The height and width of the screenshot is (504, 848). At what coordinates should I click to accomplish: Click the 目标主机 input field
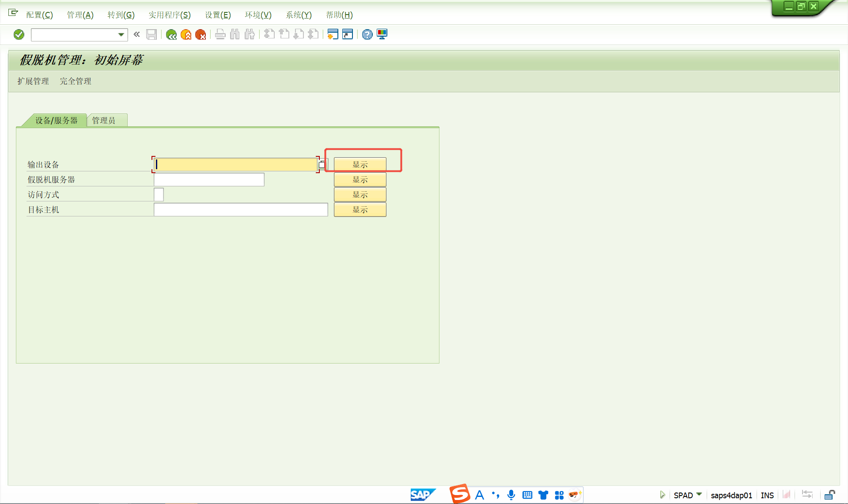click(x=241, y=210)
